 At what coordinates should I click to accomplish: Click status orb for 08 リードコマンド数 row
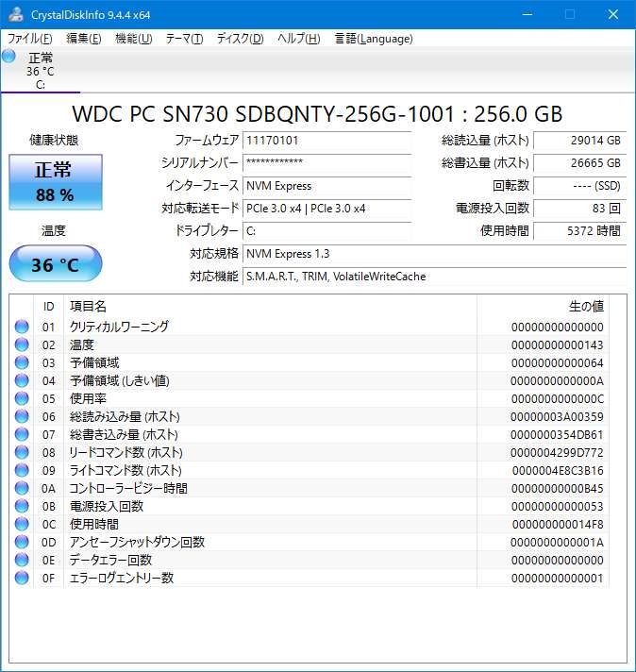[x=22, y=452]
